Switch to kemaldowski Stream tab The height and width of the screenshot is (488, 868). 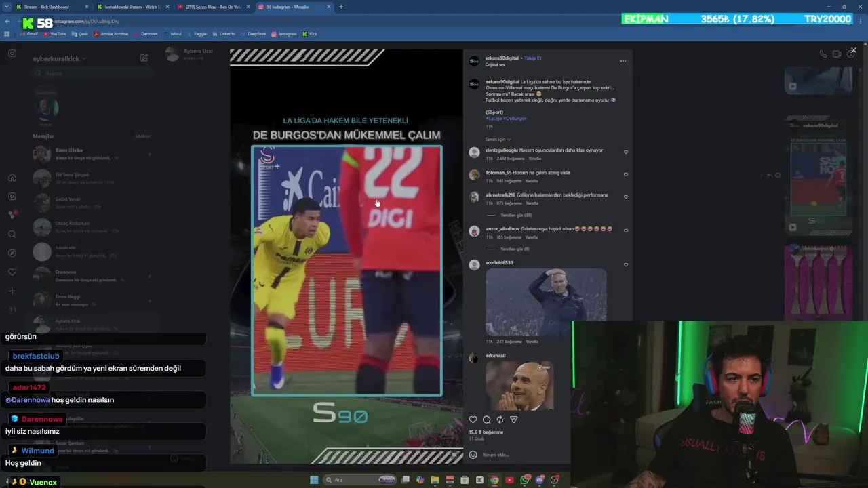tap(132, 7)
